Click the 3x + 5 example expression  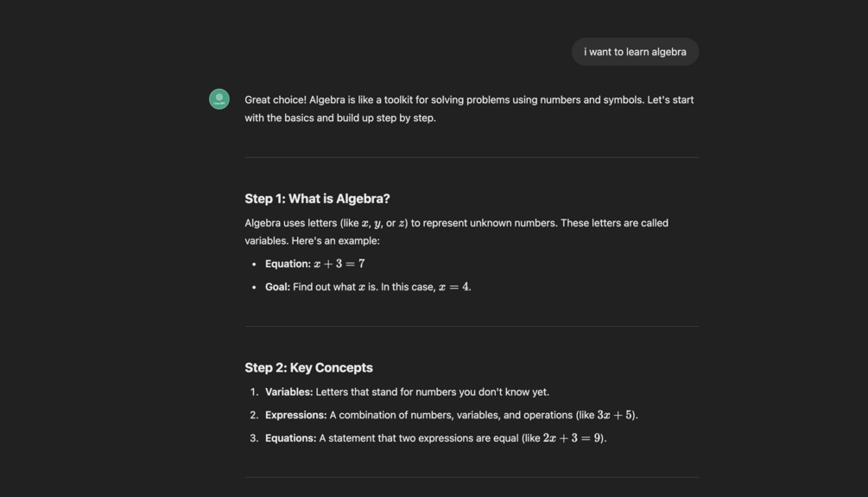click(x=615, y=415)
